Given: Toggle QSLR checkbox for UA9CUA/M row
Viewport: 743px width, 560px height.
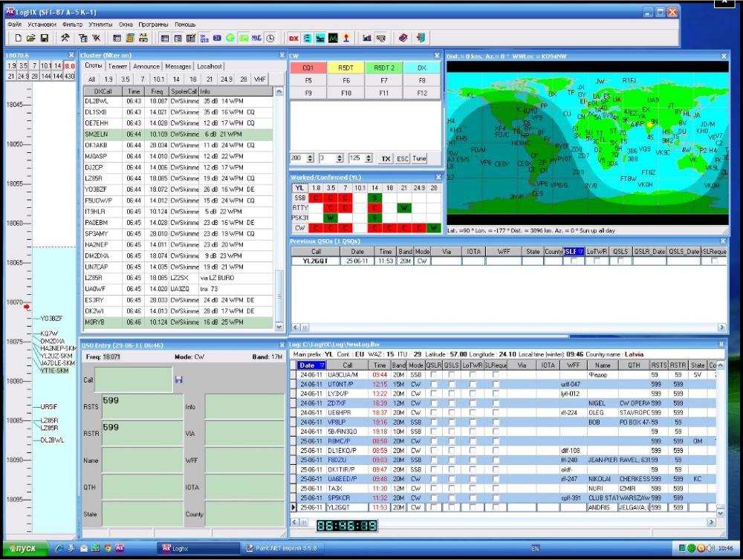Looking at the screenshot, I should point(435,375).
